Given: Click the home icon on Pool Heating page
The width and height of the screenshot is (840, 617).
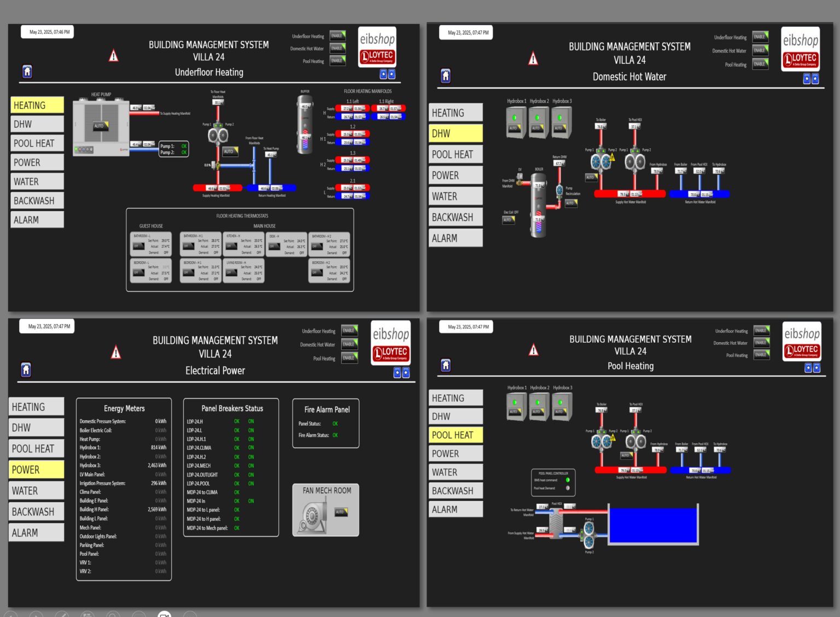Looking at the screenshot, I should coord(446,365).
